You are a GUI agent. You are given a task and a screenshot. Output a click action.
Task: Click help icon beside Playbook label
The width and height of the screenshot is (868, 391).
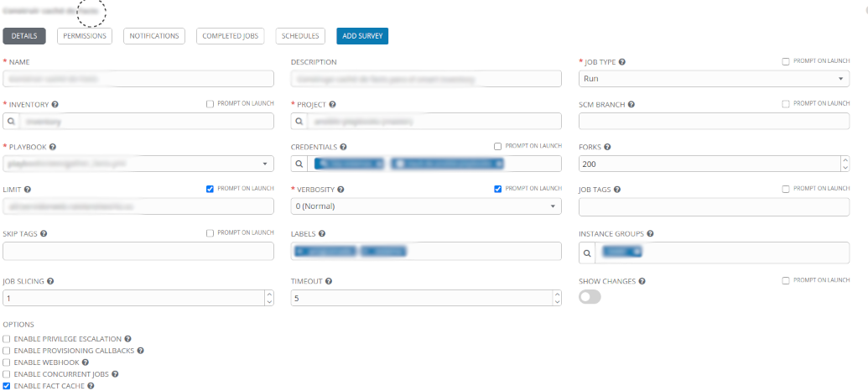[x=53, y=147]
